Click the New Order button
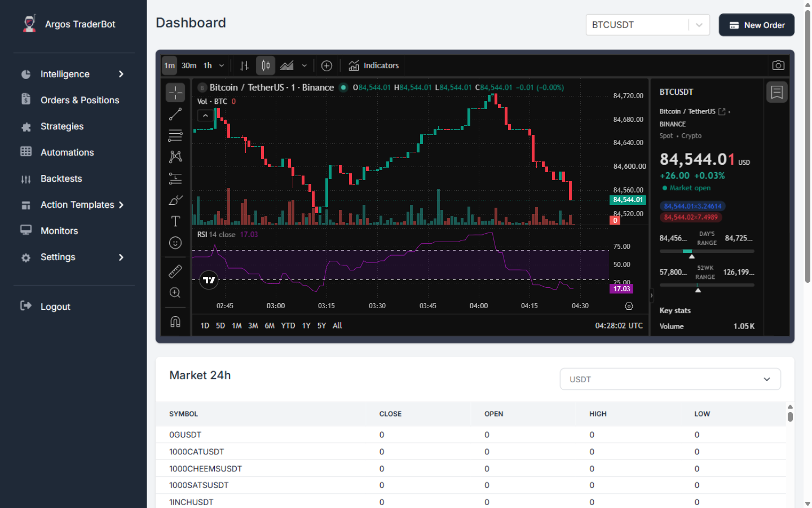The image size is (812, 508). (757, 25)
